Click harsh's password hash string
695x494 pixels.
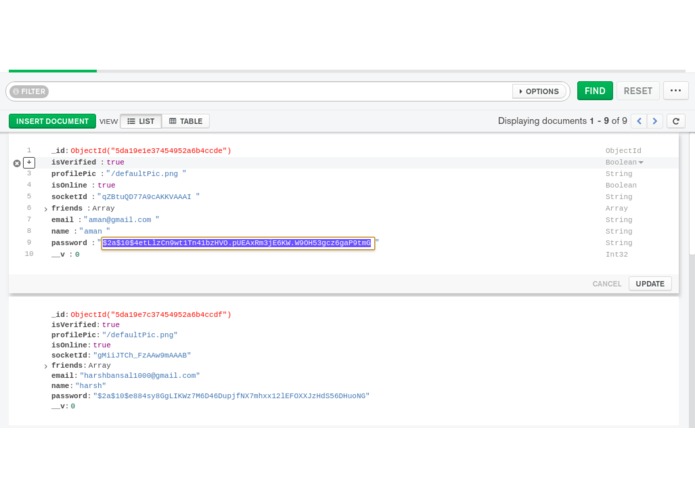[x=231, y=396]
